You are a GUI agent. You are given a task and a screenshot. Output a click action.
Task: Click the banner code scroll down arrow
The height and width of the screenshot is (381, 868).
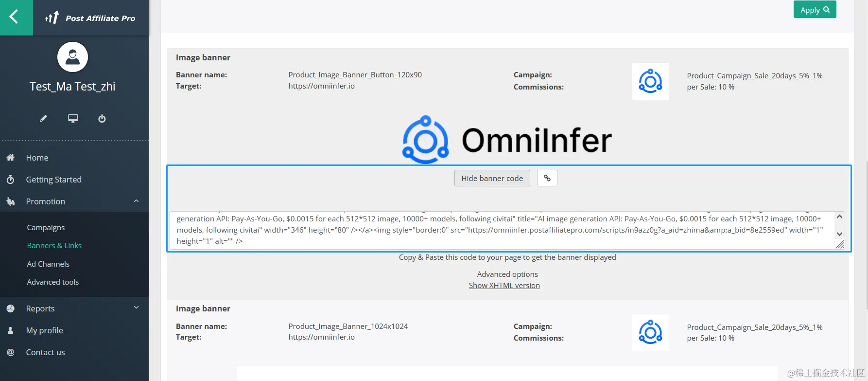click(x=839, y=234)
